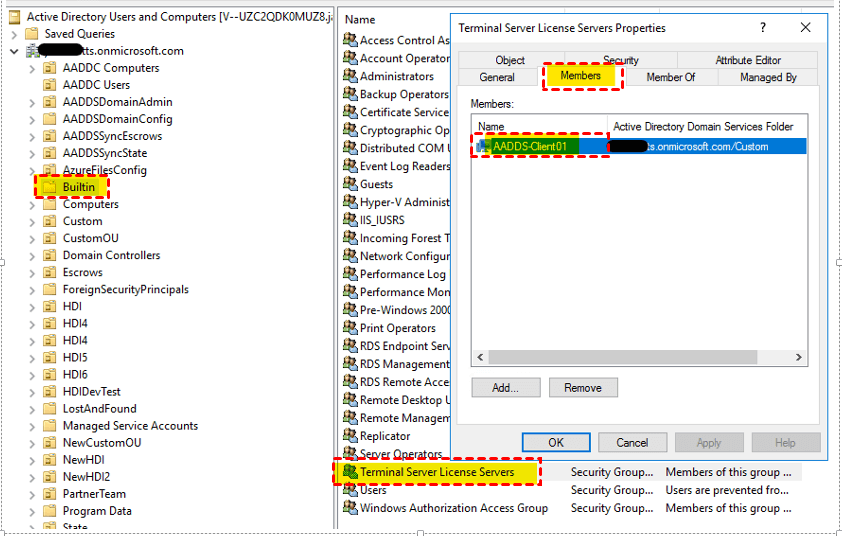Click the Cancel button
Viewport: 842px width, 536px height.
[x=632, y=443]
